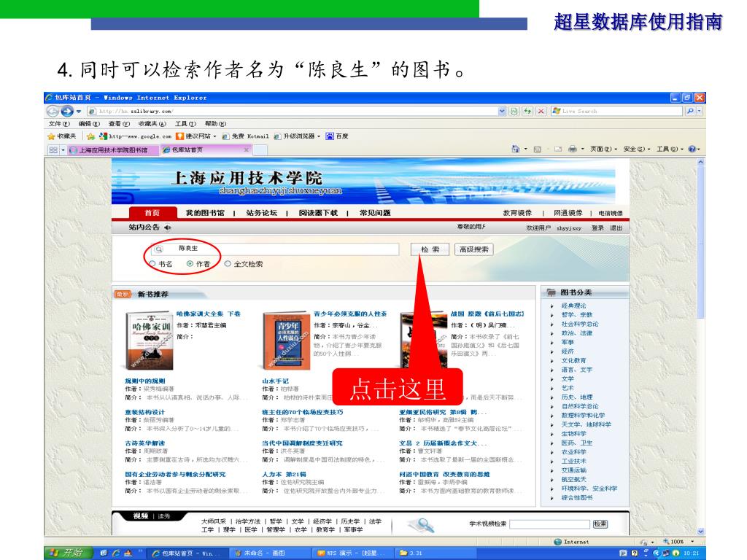Screen dimensions: 747x560
Task: Open the search provider dropdown arrow
Action: point(700,111)
